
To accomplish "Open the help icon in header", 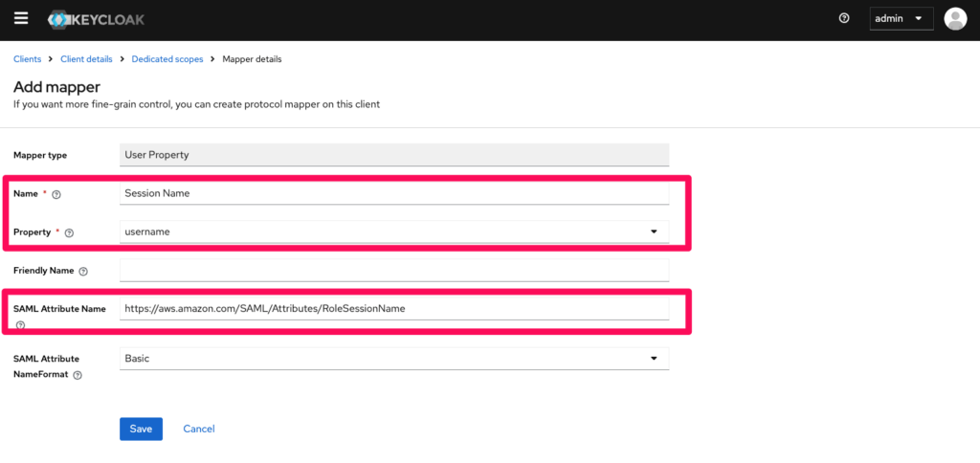I will pyautogui.click(x=843, y=18).
